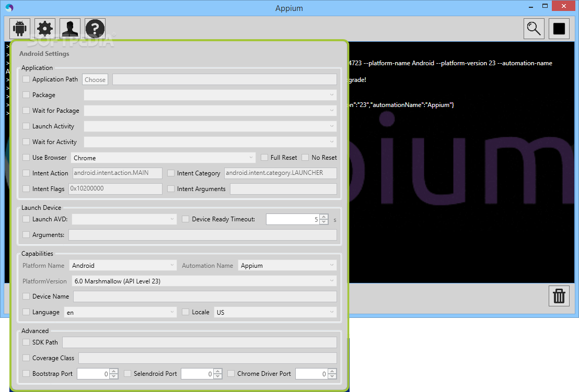The height and width of the screenshot is (392, 579).
Task: Open the Wait for Package dropdown
Action: (x=210, y=110)
